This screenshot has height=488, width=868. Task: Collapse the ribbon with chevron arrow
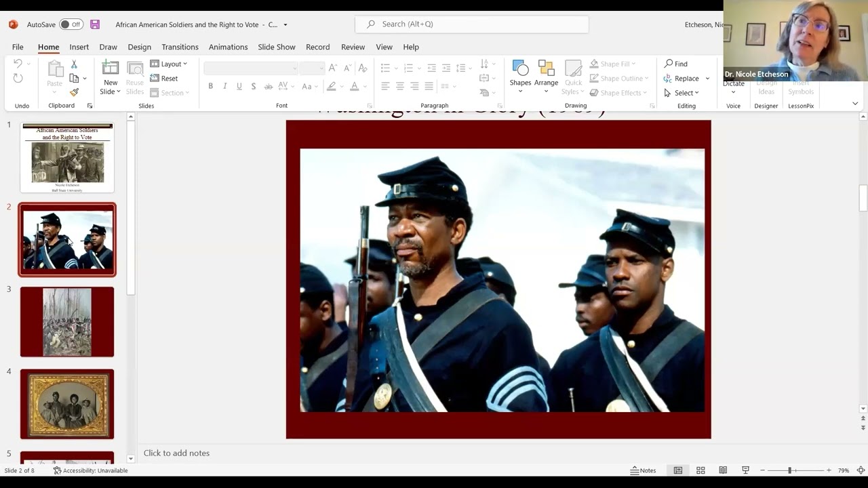click(x=855, y=104)
